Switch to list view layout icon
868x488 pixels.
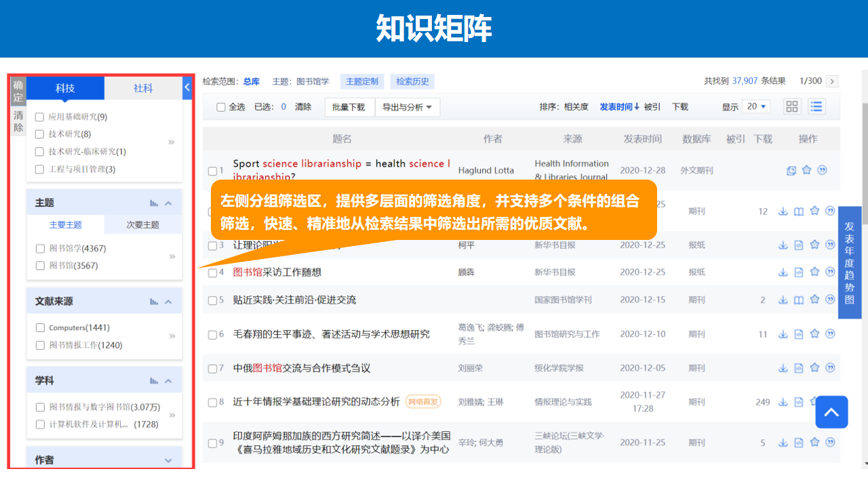(x=816, y=106)
